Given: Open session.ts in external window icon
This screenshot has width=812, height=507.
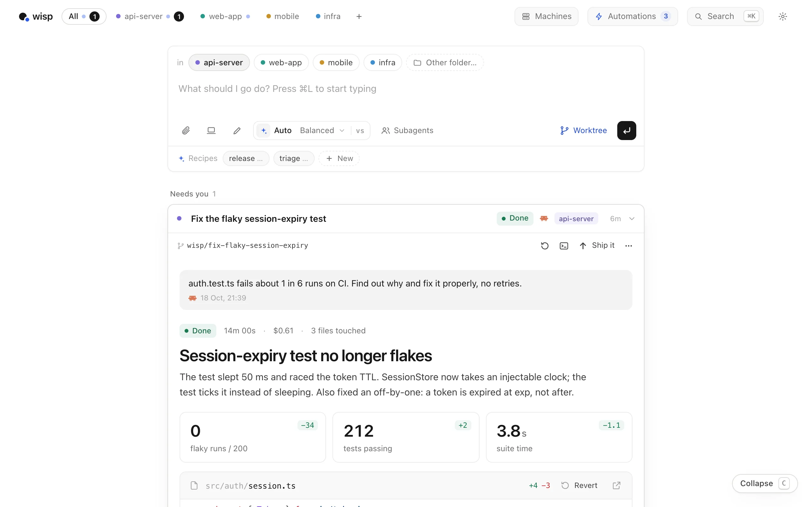Looking at the screenshot, I should point(616,485).
